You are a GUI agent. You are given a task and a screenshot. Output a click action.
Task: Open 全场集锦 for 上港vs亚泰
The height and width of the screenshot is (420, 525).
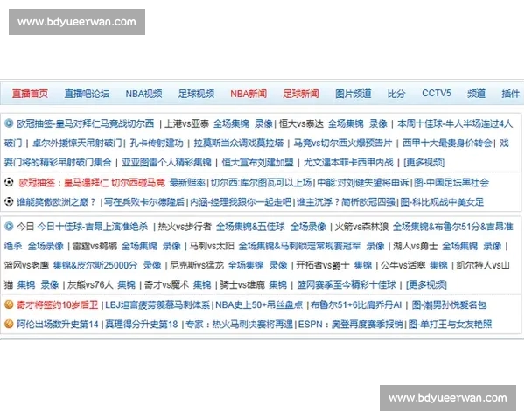pos(231,123)
